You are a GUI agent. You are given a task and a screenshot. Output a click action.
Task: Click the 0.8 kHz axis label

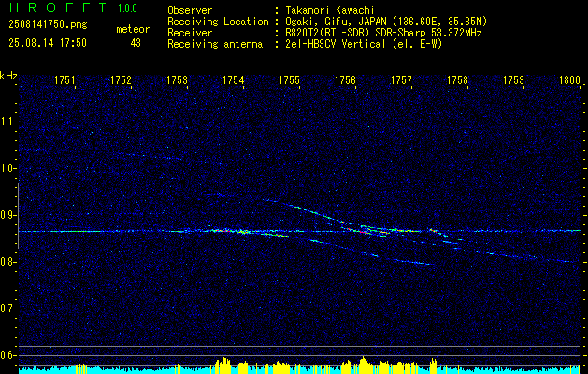7,262
